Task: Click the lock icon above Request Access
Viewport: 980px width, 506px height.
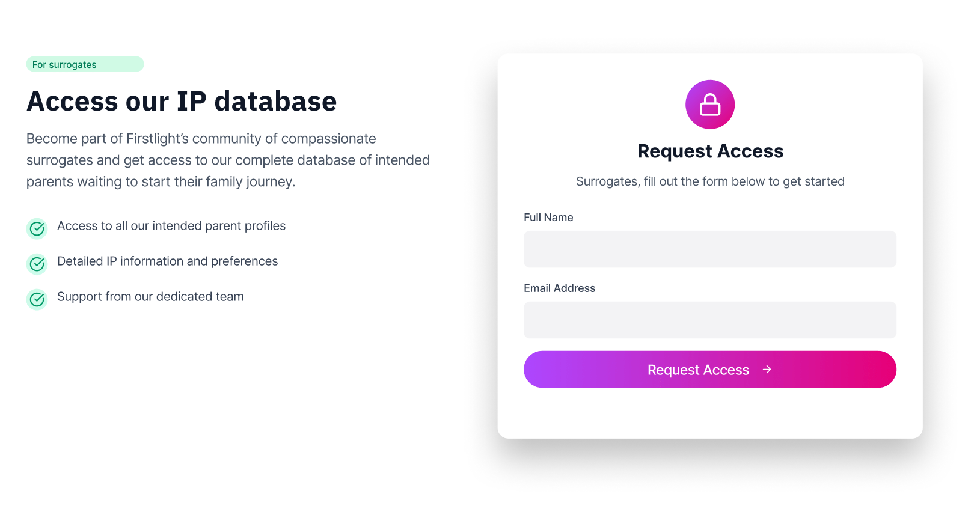Action: [x=710, y=105]
